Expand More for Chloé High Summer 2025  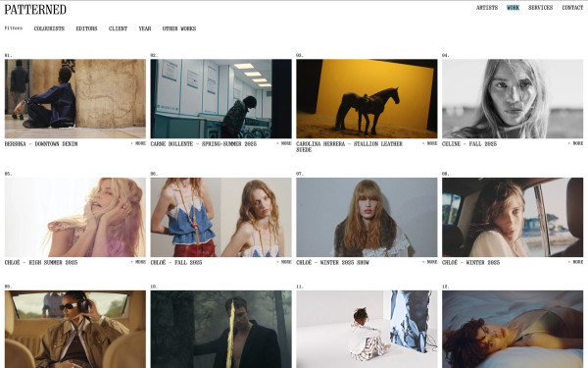click(138, 262)
